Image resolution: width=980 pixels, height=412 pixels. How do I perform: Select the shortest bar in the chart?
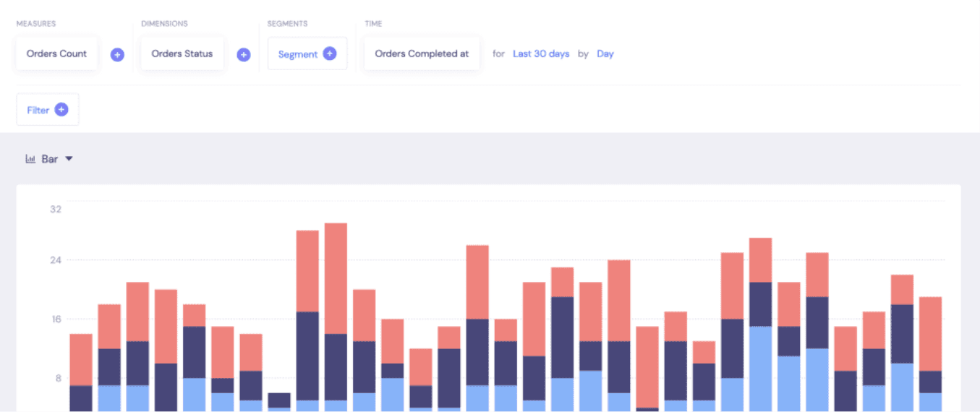(x=279, y=401)
